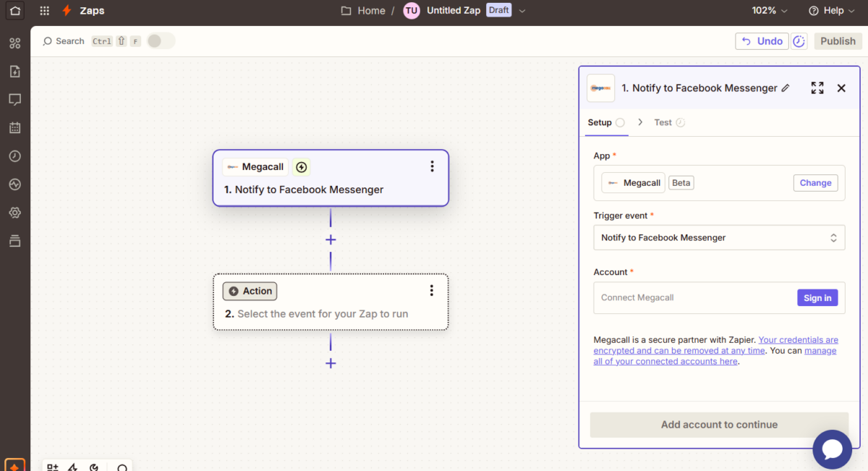The width and height of the screenshot is (868, 471).
Task: Click Change button for Megacall app
Action: (815, 183)
